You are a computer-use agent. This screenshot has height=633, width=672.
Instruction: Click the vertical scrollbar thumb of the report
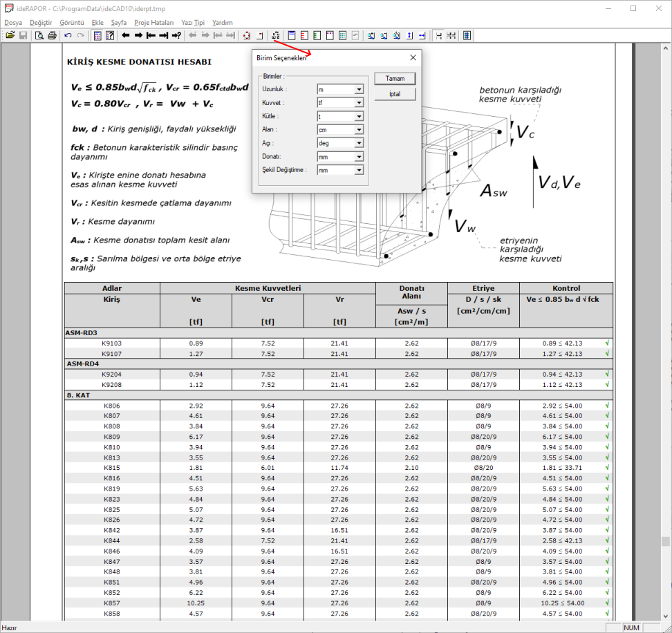[x=665, y=541]
